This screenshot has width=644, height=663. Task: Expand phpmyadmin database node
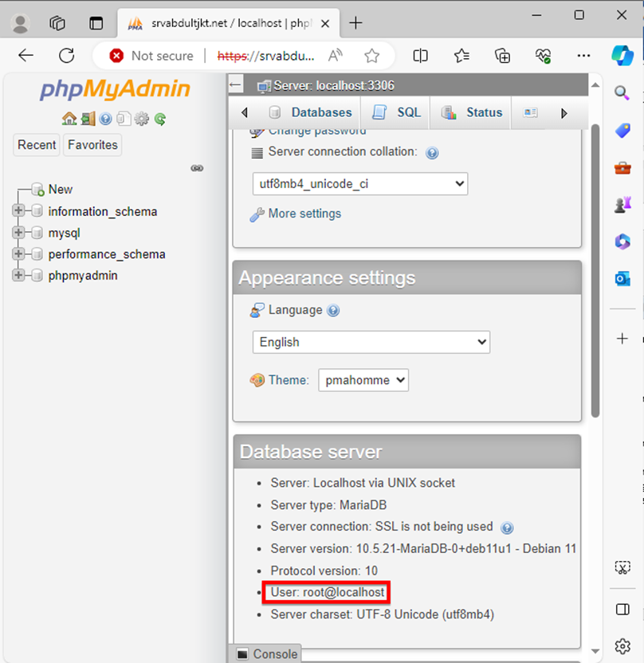click(18, 275)
